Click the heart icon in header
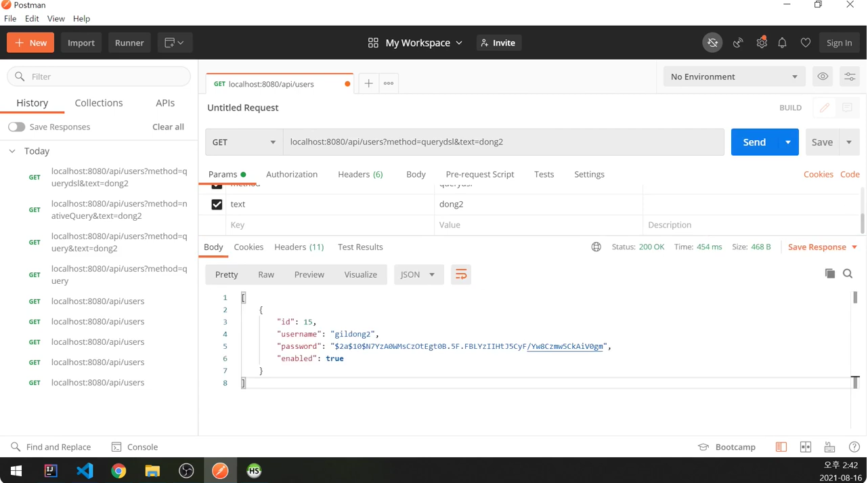Viewport: 868px width, 483px height. click(806, 43)
